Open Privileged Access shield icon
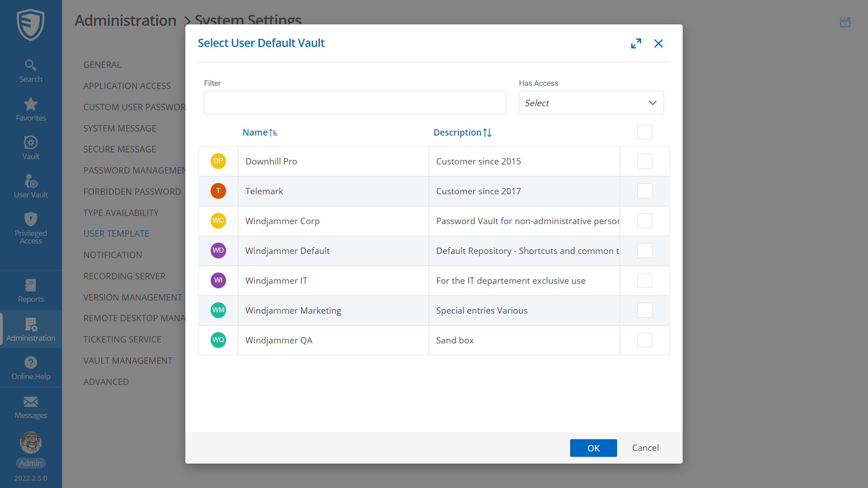The width and height of the screenshot is (868, 488). [x=31, y=228]
